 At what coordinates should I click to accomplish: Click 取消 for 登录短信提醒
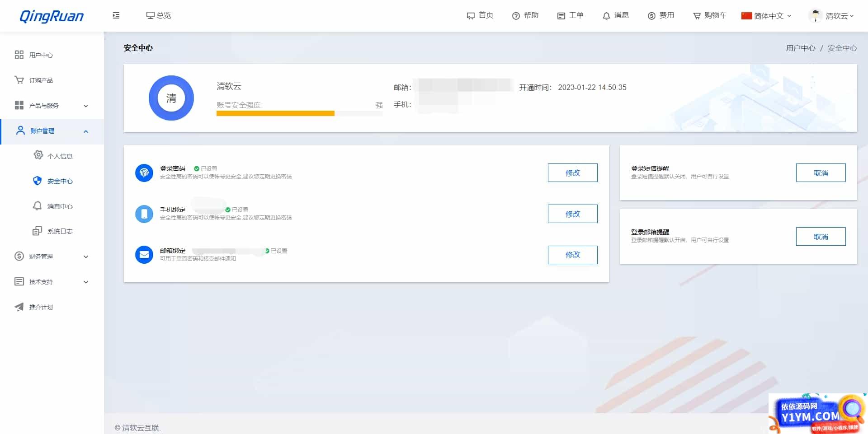(x=821, y=173)
